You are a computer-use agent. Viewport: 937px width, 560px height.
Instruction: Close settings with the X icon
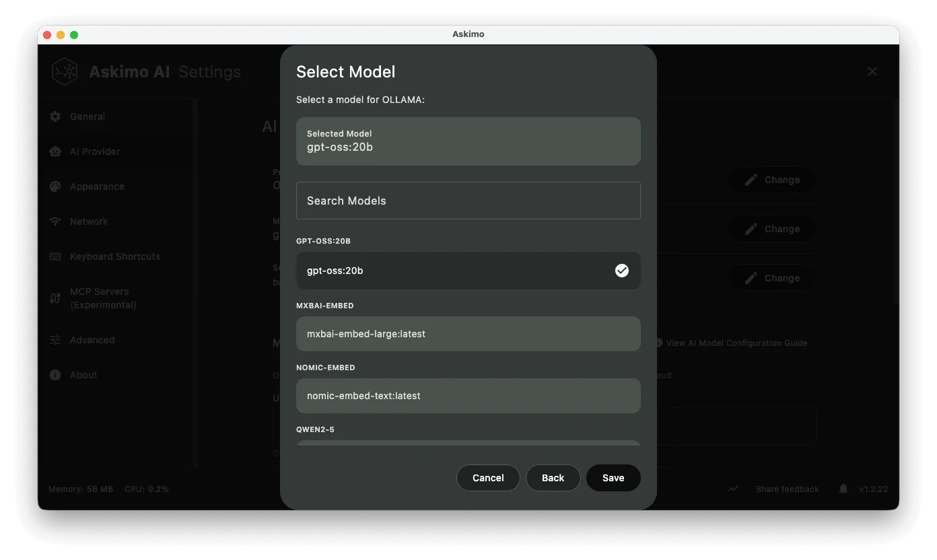(872, 71)
